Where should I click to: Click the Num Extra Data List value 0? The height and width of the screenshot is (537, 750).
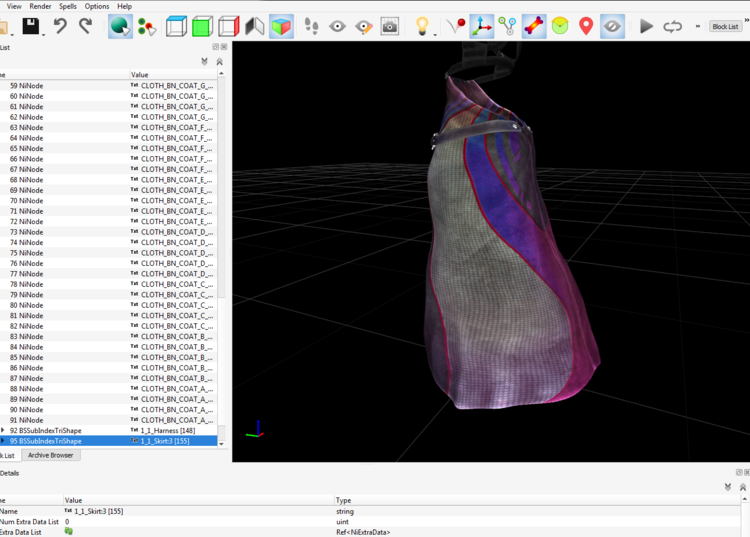click(67, 522)
